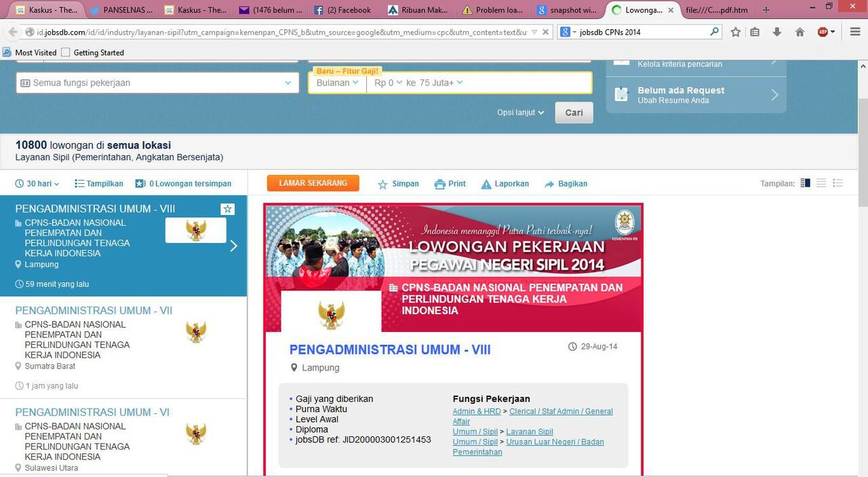868x477 pixels.
Task: Report the job using Laporkan
Action: [505, 184]
